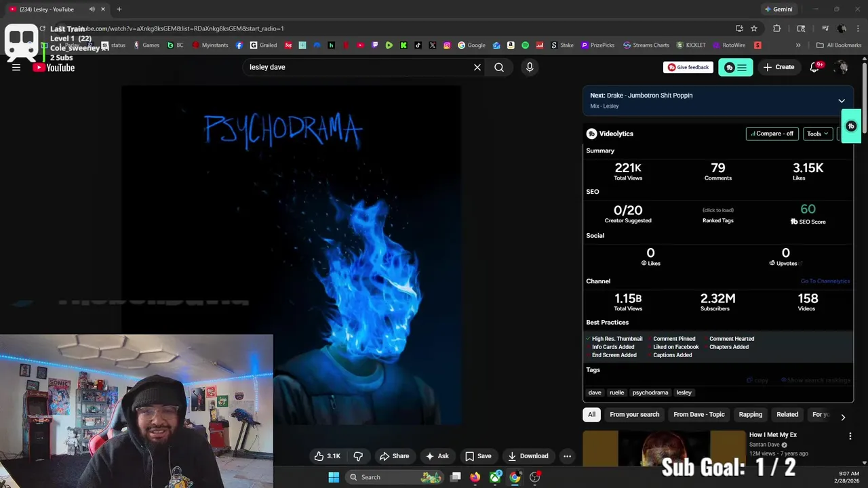
Task: Open the Chrome extensions puzzle icon
Action: pyautogui.click(x=777, y=28)
